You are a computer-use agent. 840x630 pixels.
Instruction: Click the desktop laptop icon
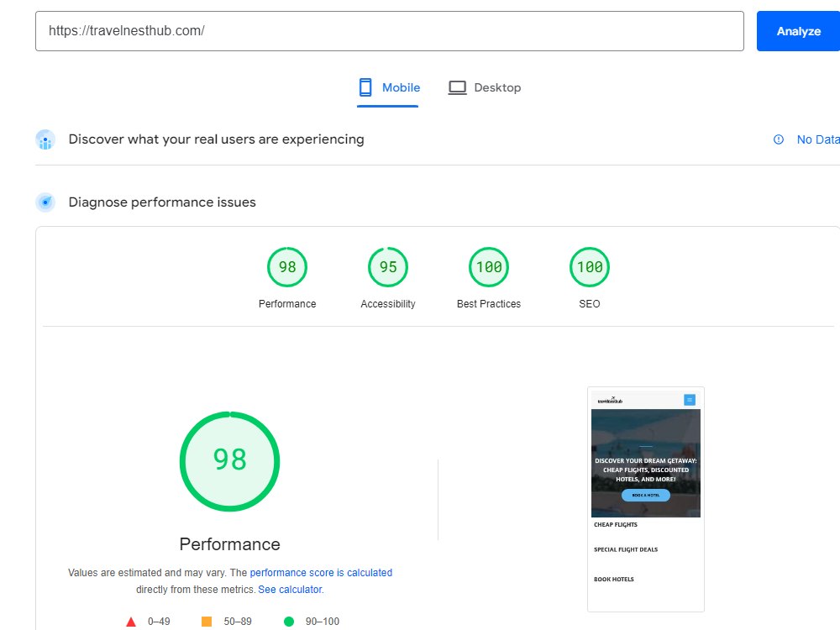tap(457, 87)
